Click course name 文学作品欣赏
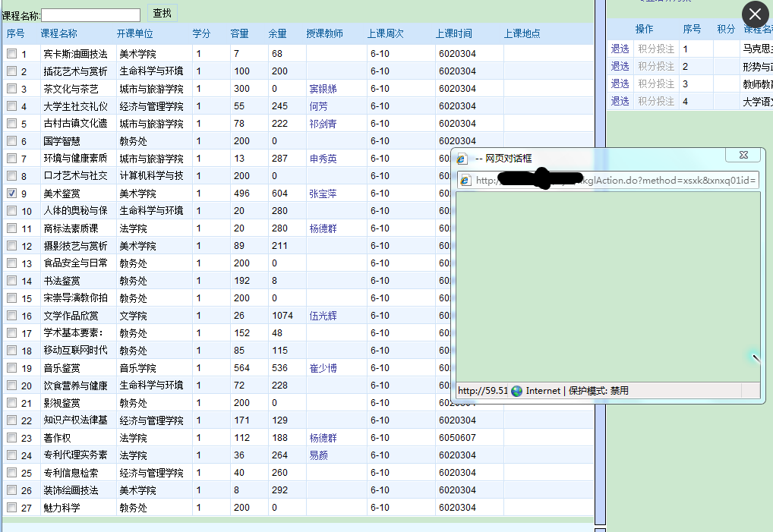 [71, 316]
